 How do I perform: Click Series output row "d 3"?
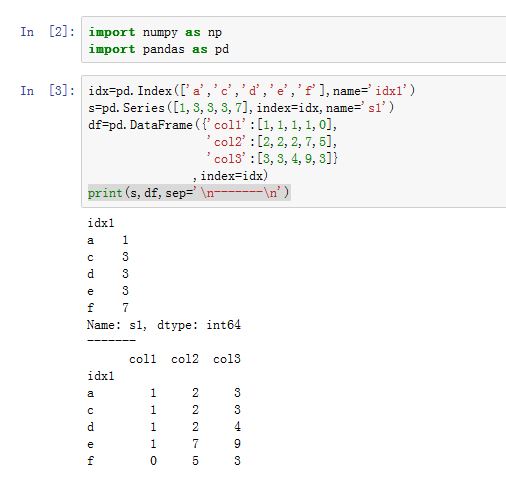pyautogui.click(x=108, y=274)
